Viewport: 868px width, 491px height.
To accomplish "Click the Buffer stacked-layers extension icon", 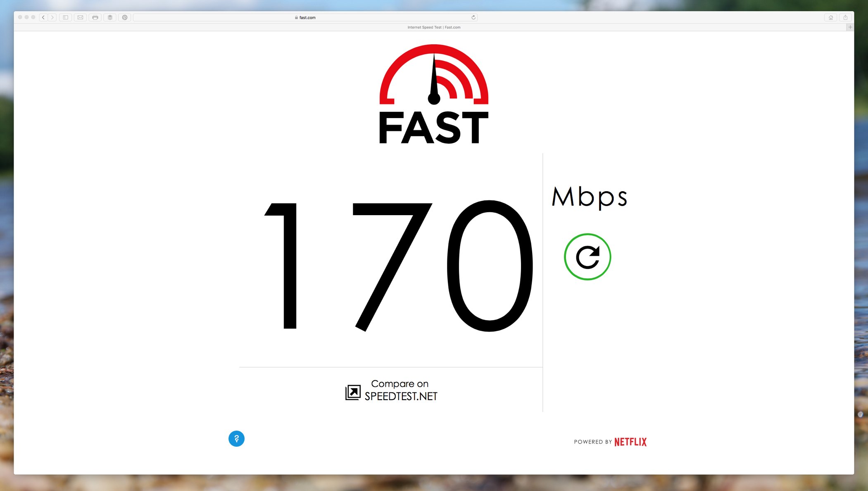I will point(110,17).
